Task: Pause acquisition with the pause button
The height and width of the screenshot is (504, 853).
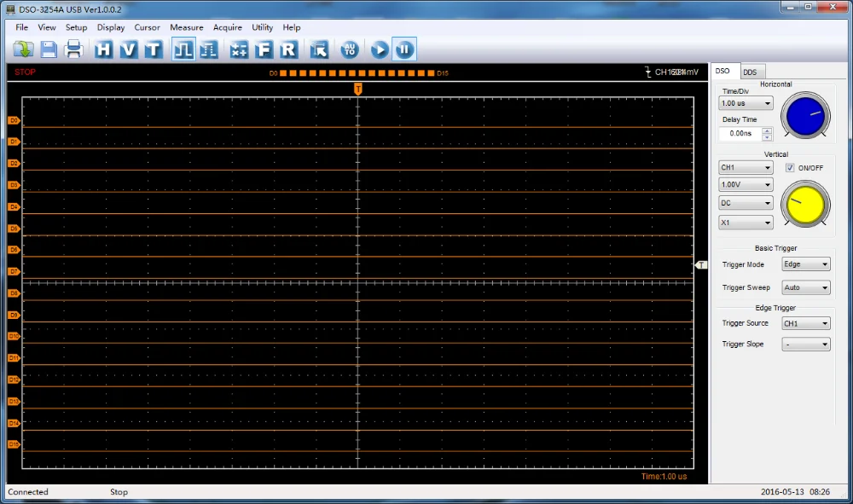Action: tap(403, 49)
